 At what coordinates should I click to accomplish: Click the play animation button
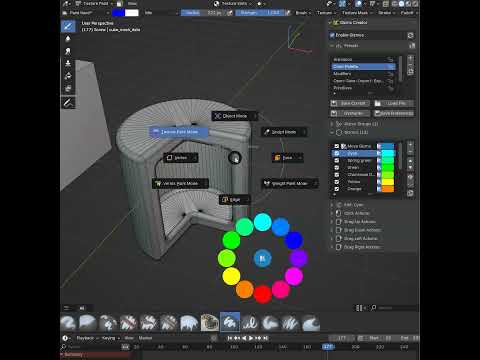click(x=251, y=338)
